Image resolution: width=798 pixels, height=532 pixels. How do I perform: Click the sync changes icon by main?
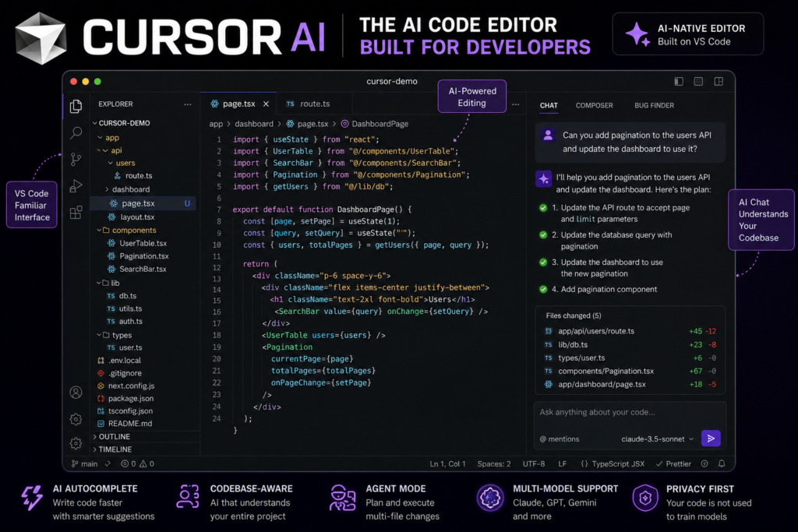(x=108, y=464)
